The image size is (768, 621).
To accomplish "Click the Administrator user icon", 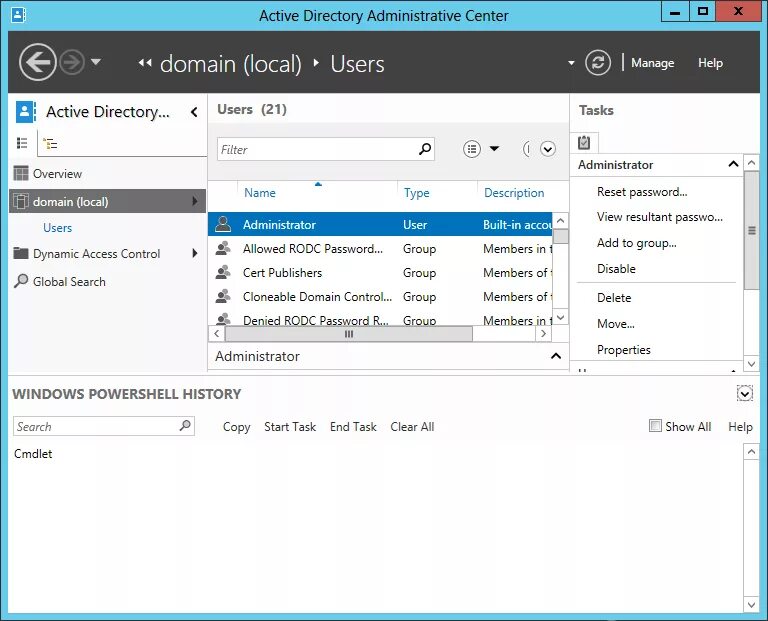I will click(223, 224).
